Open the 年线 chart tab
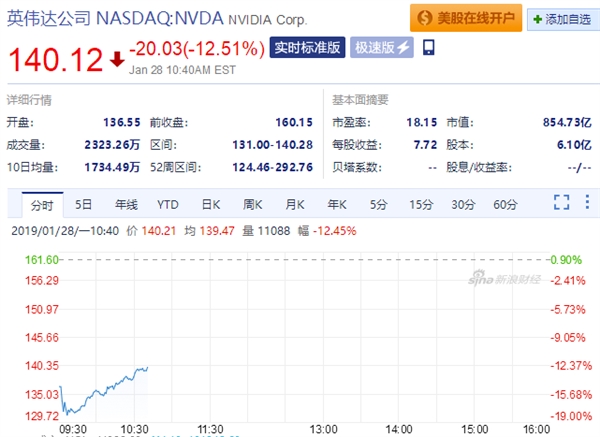 coord(125,205)
